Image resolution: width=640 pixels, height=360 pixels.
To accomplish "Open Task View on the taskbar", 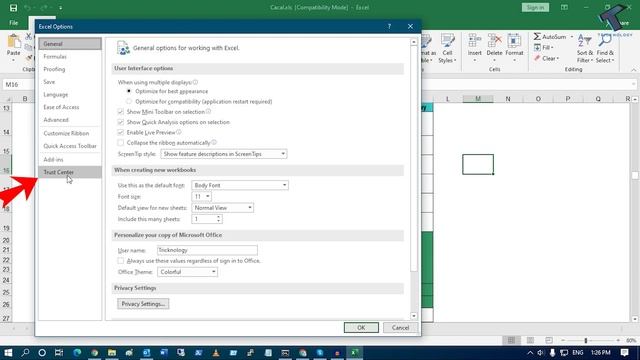I will pyautogui.click(x=59, y=353).
